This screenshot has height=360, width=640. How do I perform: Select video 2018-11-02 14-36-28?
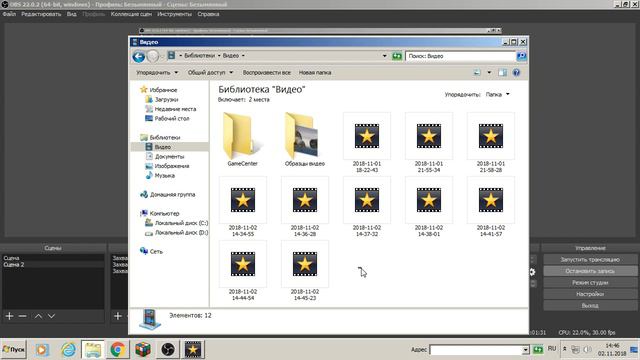pos(304,207)
